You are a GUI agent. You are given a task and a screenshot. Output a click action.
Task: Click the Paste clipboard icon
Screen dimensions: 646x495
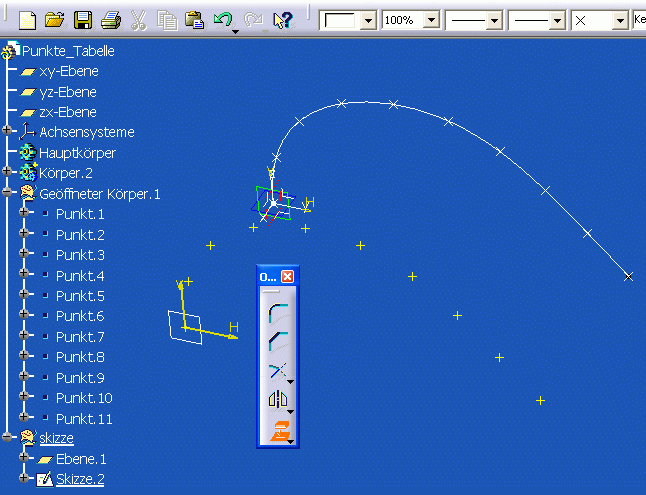pos(194,20)
